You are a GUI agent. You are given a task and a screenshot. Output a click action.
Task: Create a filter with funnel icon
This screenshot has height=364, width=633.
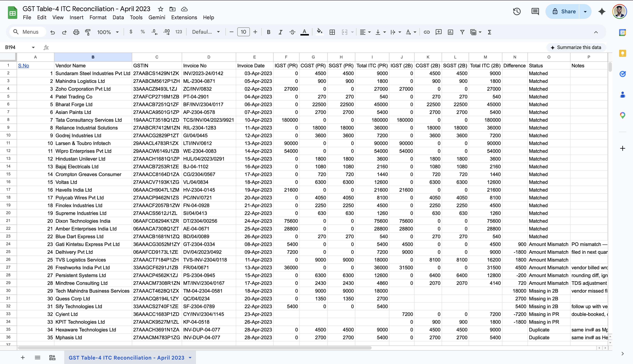pos(462,32)
